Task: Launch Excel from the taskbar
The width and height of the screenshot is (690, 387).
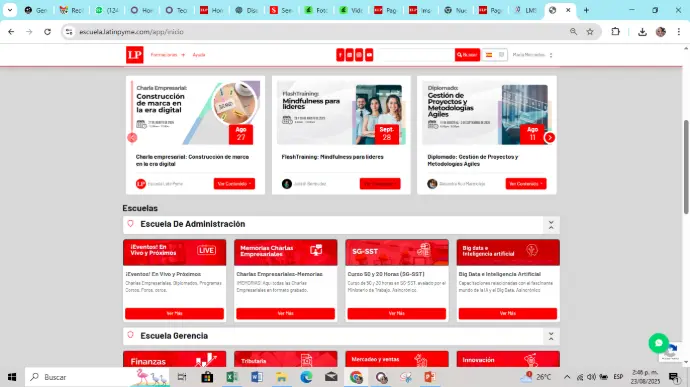Action: [x=231, y=377]
